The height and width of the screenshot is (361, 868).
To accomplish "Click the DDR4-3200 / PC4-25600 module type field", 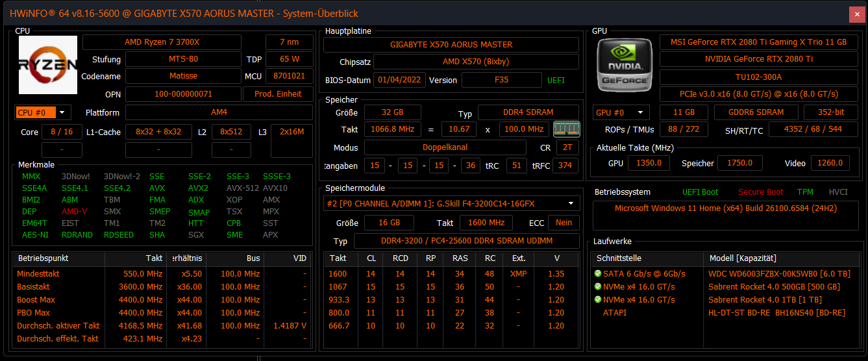I will pos(466,241).
